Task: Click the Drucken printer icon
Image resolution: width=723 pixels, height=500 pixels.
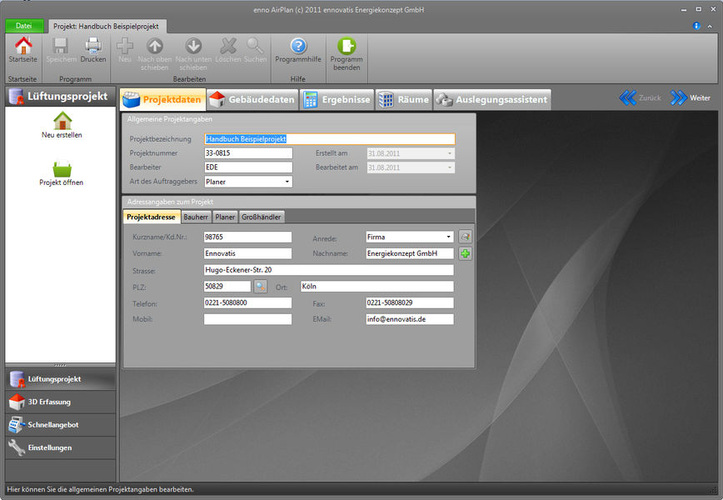Action: [x=93, y=45]
